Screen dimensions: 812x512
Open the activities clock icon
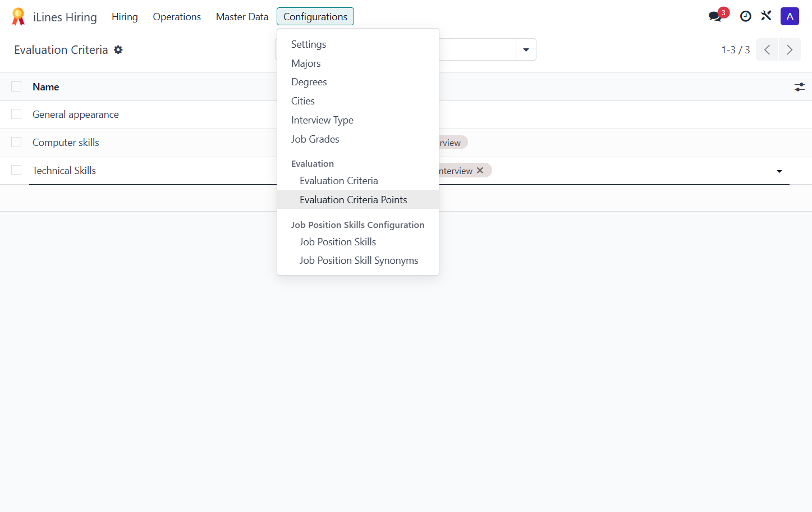click(x=746, y=16)
